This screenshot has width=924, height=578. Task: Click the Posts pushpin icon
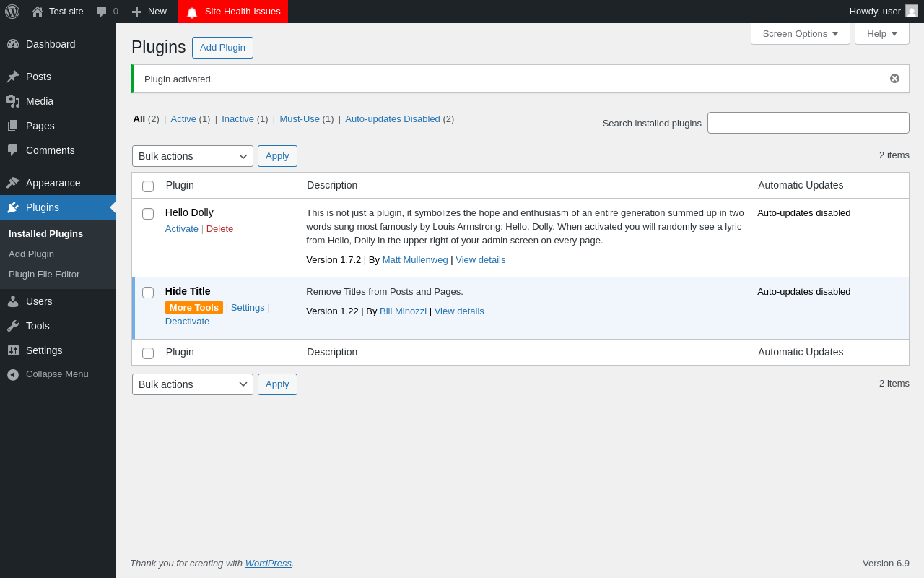(13, 77)
